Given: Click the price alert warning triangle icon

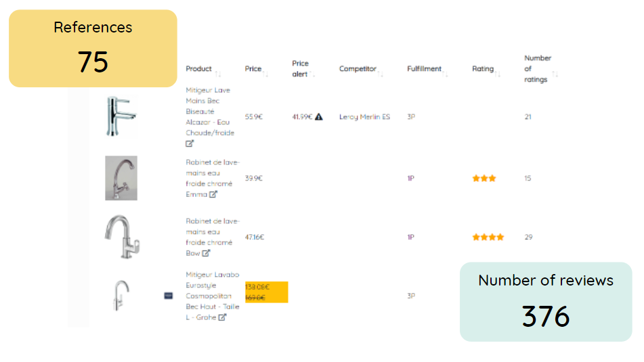Looking at the screenshot, I should (x=319, y=117).
